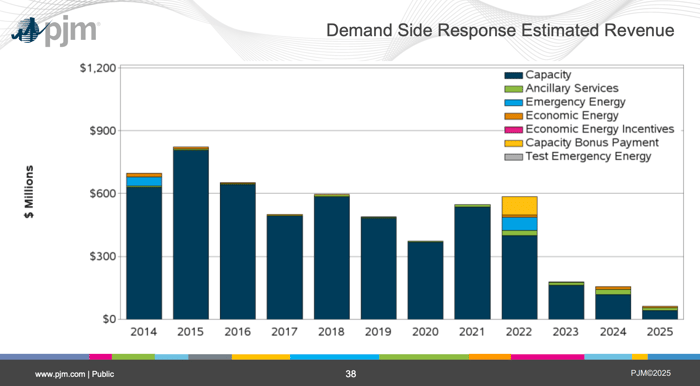Click the 2022 Ancillary Services segment
Viewport: 700px width, 386px height.
pos(520,233)
